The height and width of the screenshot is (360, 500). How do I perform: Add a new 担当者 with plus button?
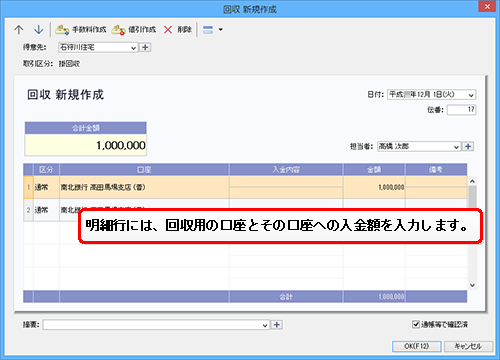tap(468, 146)
